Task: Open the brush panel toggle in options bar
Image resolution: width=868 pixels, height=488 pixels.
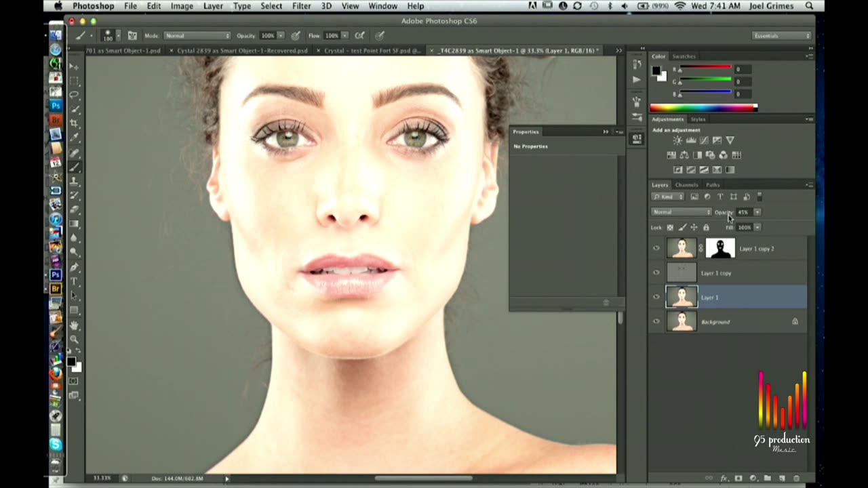Action: (132, 35)
